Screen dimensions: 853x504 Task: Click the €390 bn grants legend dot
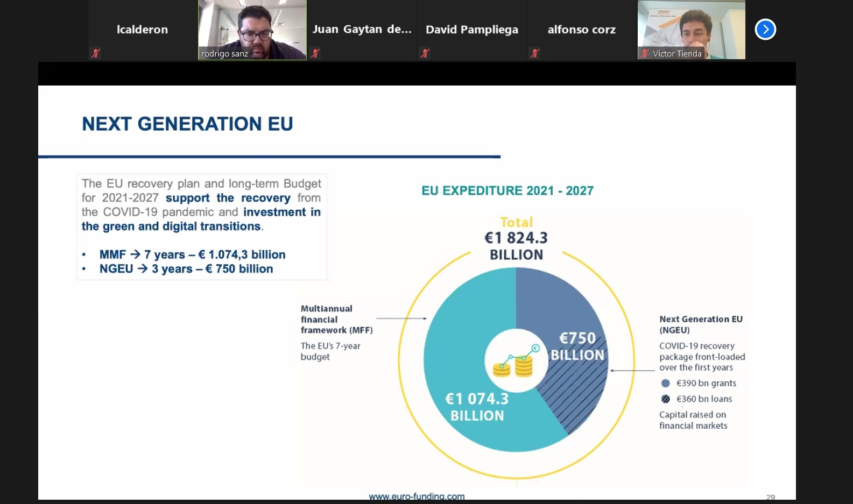click(x=666, y=383)
